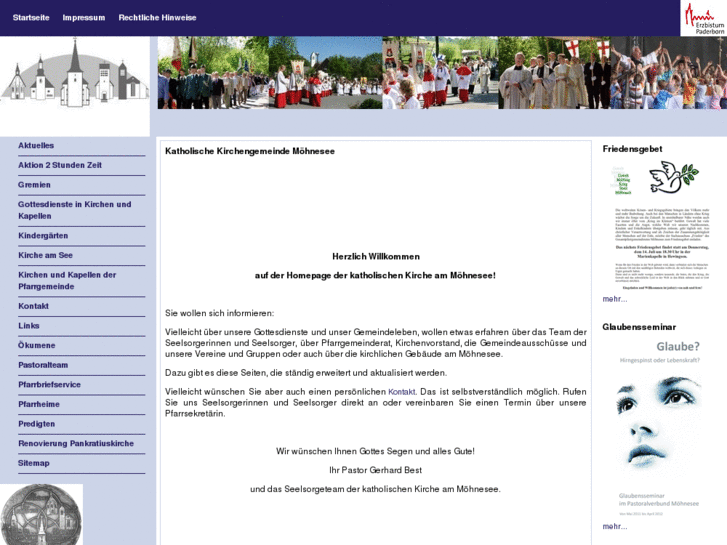Click the round church window image in the sidebar

(41, 514)
